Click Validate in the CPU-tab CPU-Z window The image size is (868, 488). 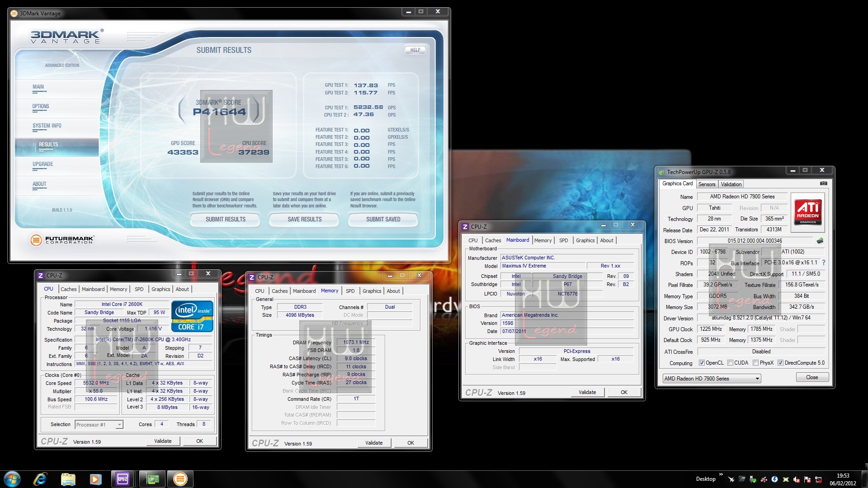pos(163,441)
